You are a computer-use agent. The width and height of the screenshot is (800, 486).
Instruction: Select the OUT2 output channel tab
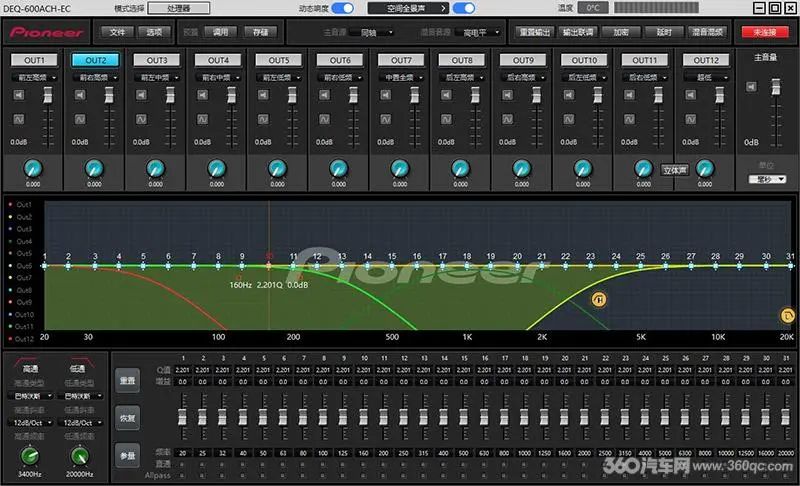point(95,60)
